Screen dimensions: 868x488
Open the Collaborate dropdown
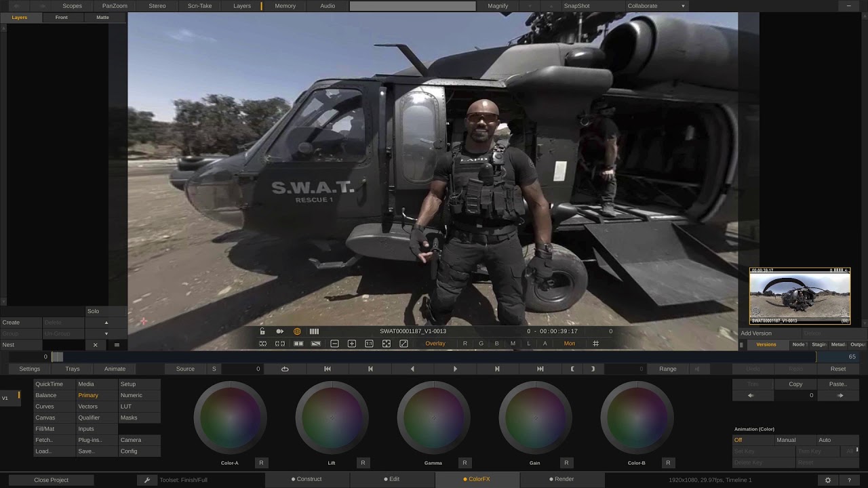(x=656, y=5)
